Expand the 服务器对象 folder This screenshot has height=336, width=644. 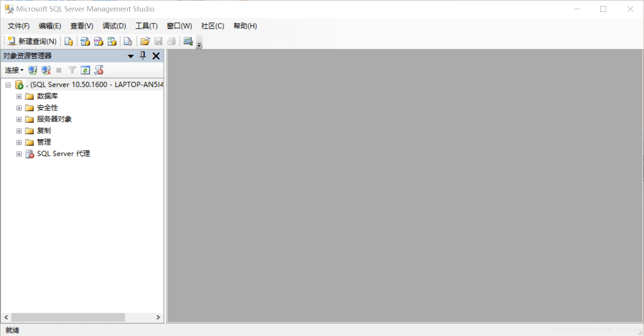pyautogui.click(x=19, y=119)
